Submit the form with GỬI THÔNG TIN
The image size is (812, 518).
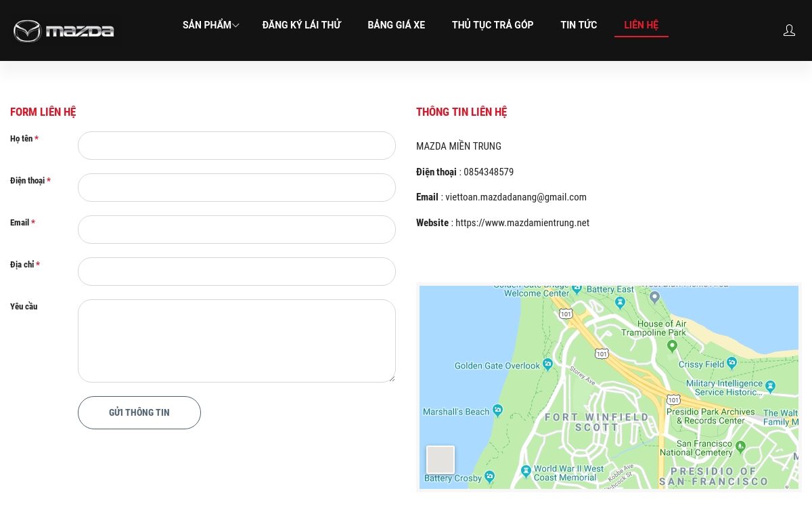click(139, 412)
